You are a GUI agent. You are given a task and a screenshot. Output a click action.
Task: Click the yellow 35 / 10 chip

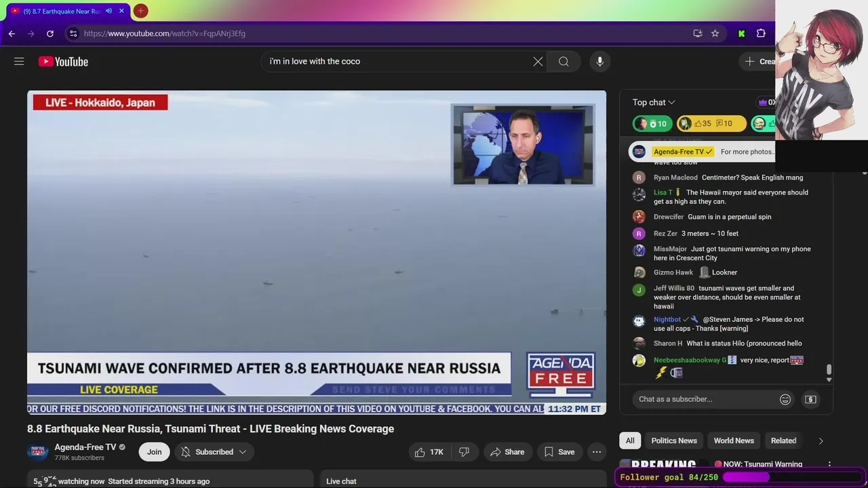point(711,123)
